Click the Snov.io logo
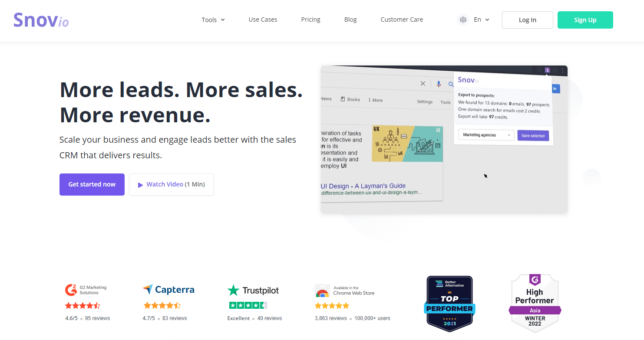644x340 pixels. [x=41, y=20]
